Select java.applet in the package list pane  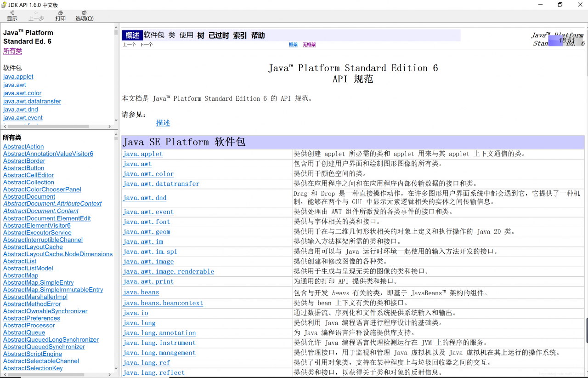pyautogui.click(x=18, y=77)
